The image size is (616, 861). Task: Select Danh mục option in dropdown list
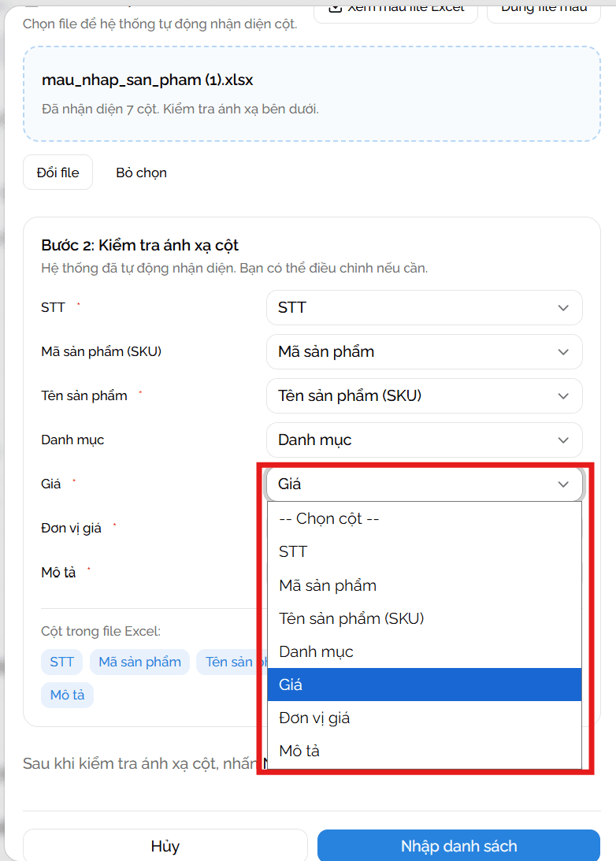424,651
